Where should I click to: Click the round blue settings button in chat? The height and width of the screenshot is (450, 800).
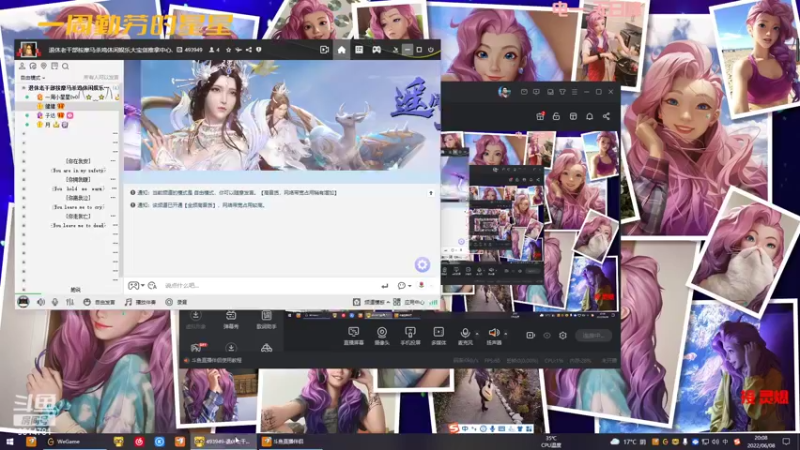point(422,264)
